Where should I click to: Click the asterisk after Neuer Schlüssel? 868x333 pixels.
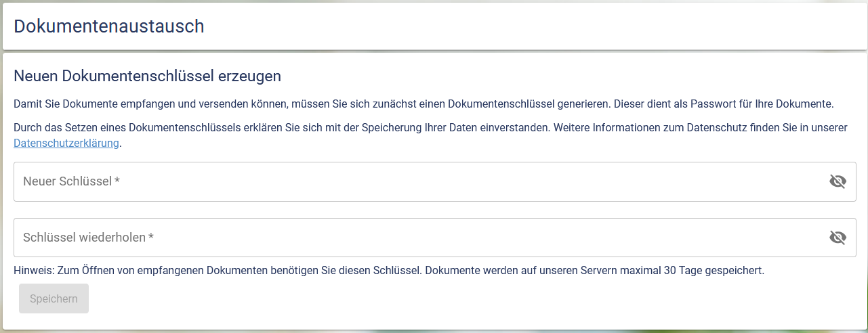117,181
